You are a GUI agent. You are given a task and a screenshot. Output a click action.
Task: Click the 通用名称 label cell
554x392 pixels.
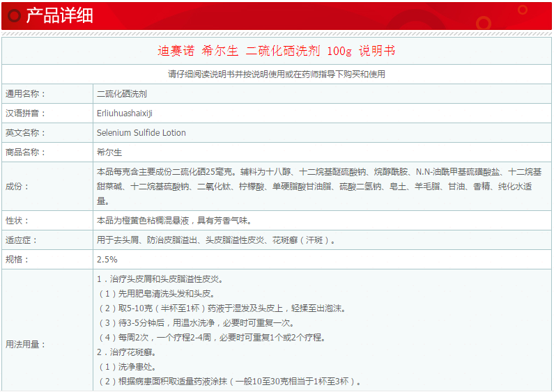[x=47, y=94]
